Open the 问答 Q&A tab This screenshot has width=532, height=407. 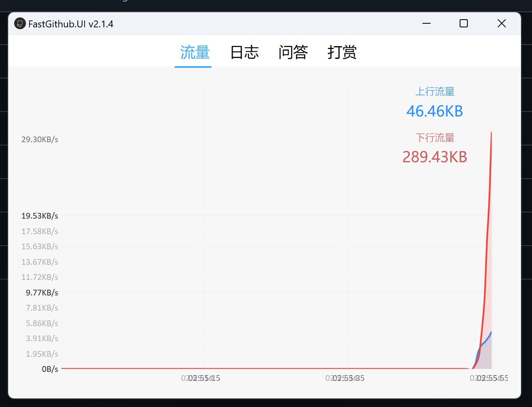coord(293,52)
